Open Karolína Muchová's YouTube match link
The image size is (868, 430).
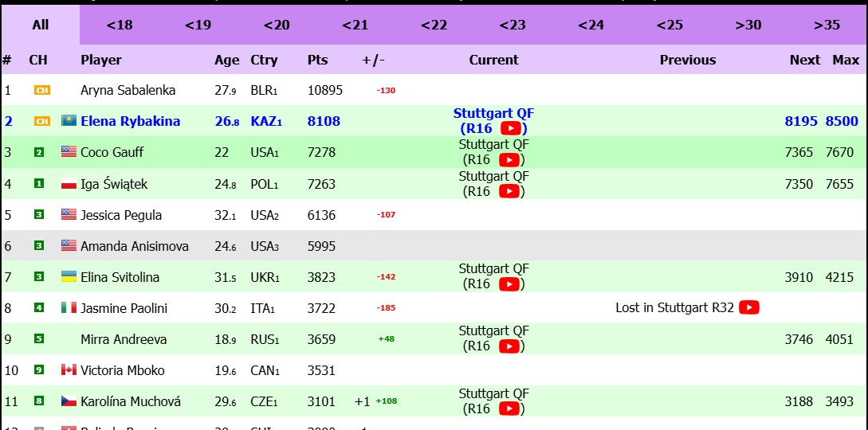click(510, 408)
